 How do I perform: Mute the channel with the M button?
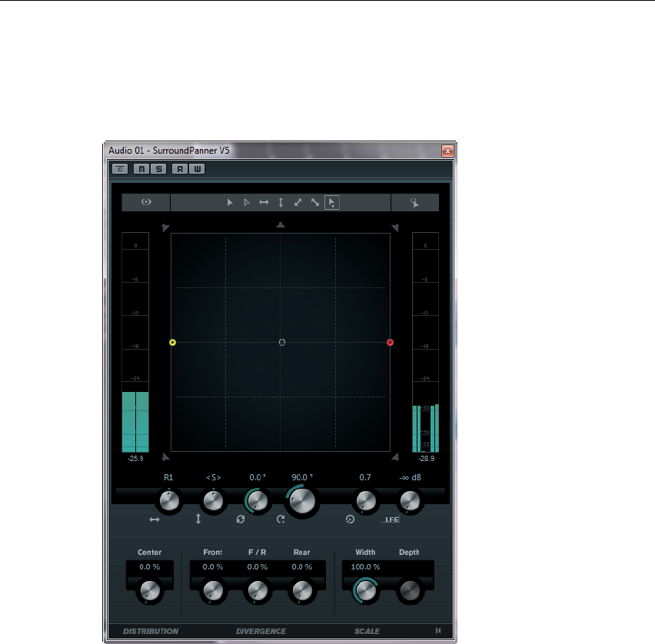[x=141, y=169]
